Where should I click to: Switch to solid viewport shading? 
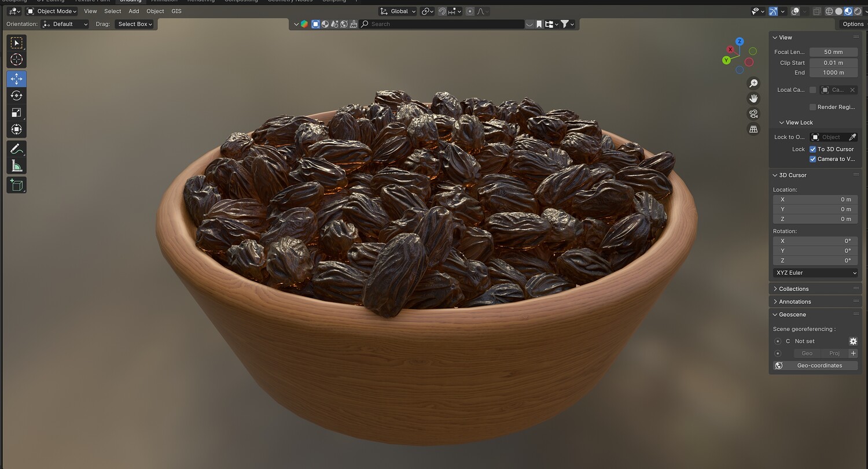838,11
